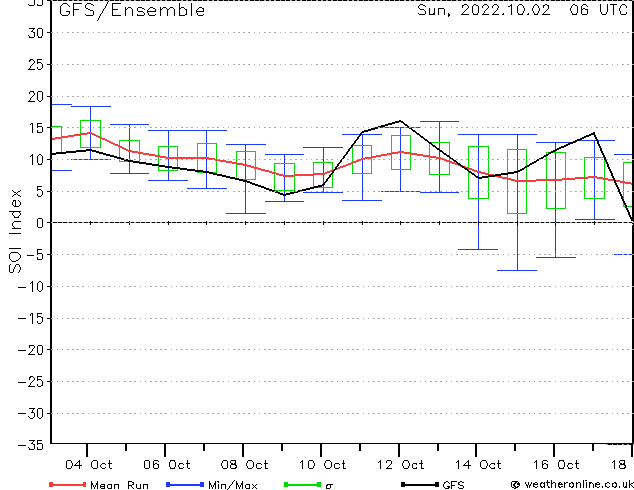Click the y-axis value '−30'
This screenshot has height=490, width=634.
tap(30, 414)
